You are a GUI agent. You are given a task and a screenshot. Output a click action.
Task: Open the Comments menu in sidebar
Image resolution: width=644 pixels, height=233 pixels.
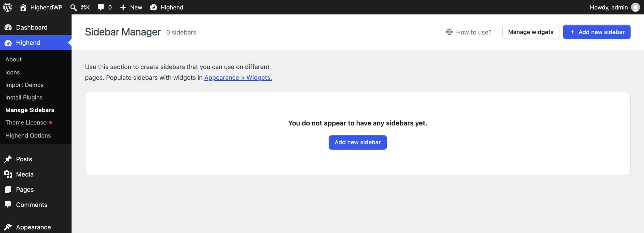36,205
